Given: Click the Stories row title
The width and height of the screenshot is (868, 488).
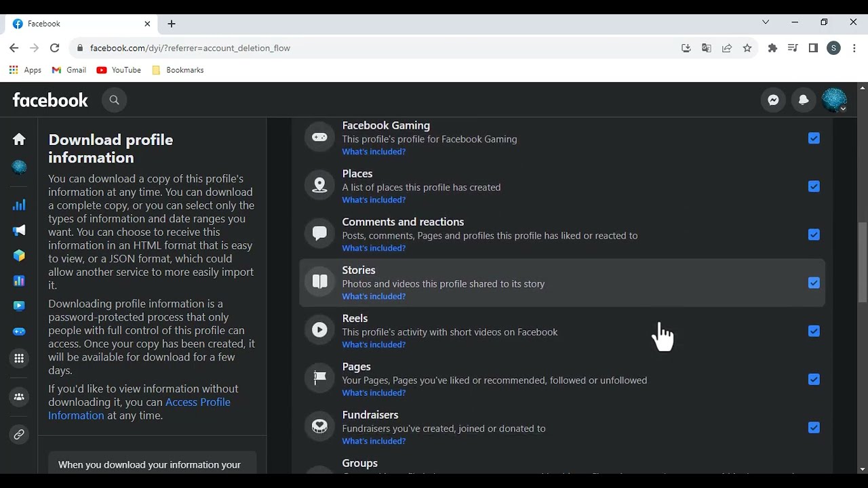Looking at the screenshot, I should coord(359,270).
